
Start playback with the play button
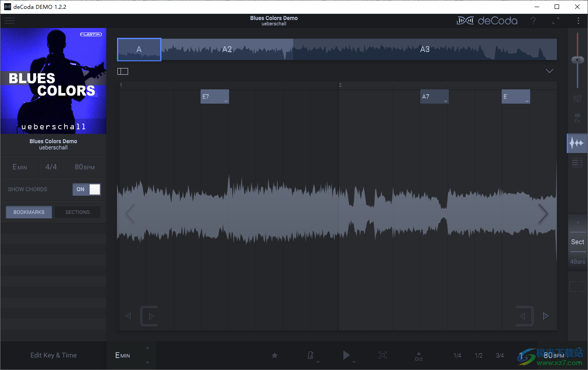pos(346,355)
